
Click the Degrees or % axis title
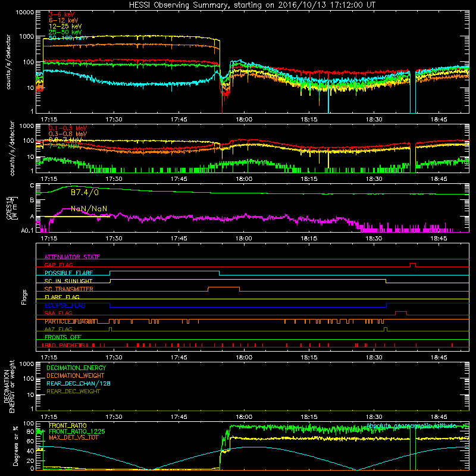pos(15,446)
